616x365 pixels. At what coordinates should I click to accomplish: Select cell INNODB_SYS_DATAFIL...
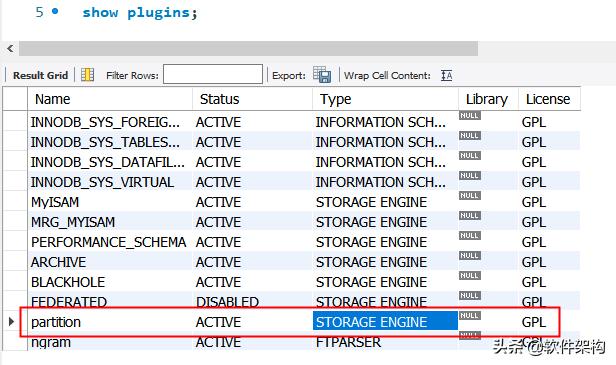tap(110, 162)
